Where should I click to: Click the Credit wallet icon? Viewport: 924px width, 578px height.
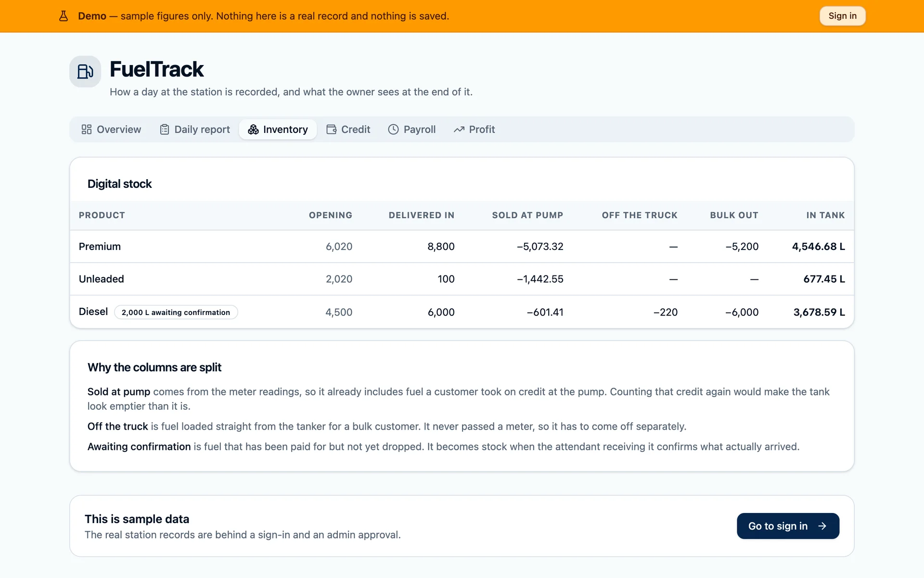click(332, 130)
